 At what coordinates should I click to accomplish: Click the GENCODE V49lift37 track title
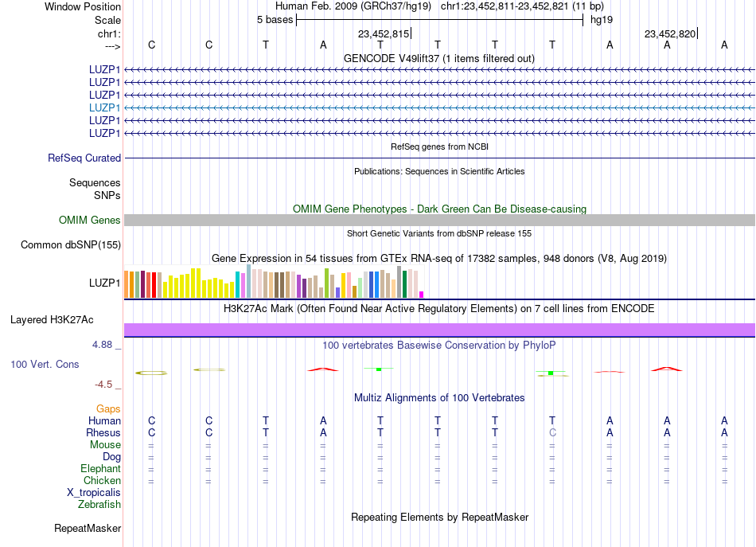pyautogui.click(x=438, y=58)
